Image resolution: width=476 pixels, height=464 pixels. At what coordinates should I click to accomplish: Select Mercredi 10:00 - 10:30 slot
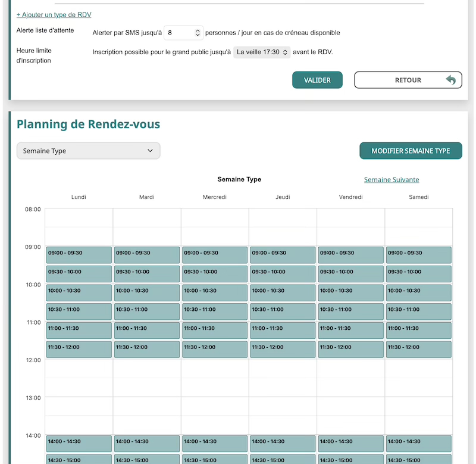[215, 292]
